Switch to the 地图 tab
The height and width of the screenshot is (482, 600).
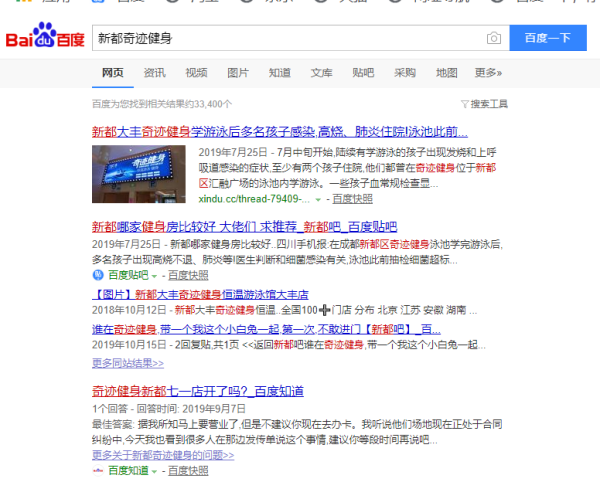tap(447, 73)
